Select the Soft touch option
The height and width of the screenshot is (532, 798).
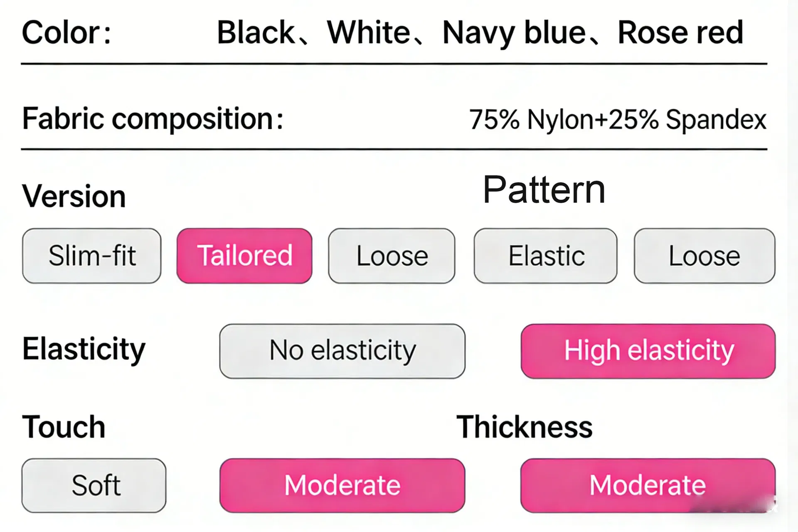(x=94, y=485)
